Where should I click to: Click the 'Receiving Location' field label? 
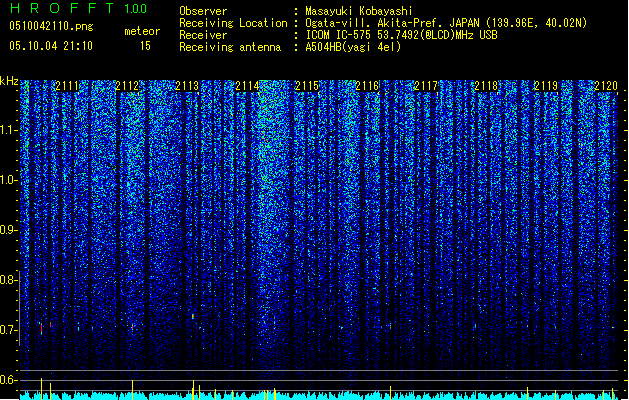tap(233, 23)
